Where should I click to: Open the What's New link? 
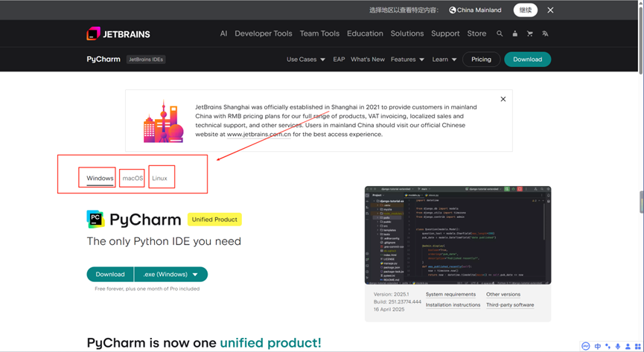tap(368, 60)
